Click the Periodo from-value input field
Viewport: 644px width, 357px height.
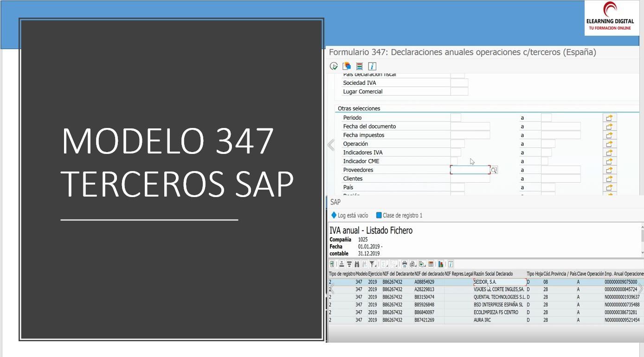pyautogui.click(x=456, y=118)
